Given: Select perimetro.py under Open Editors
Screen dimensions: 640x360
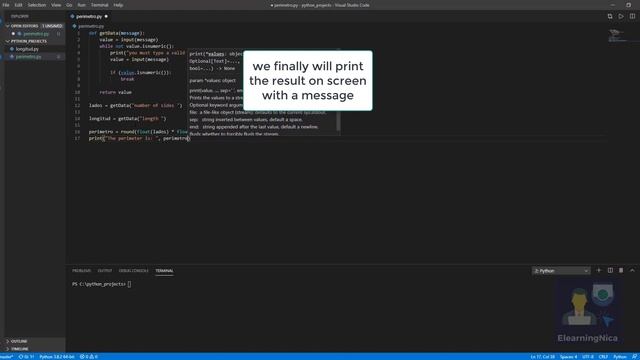Looking at the screenshot, I should pos(36,33).
